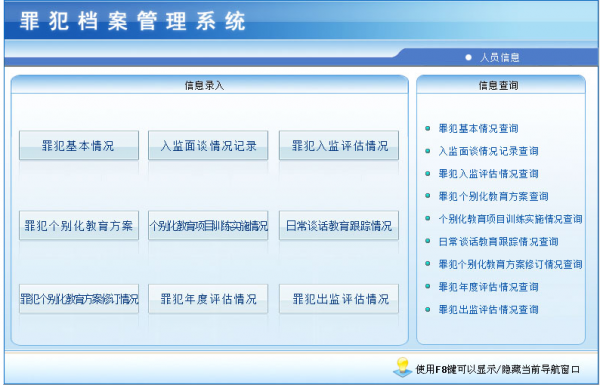Go to 个别化教育项目训练实施情况查询 link

pos(510,219)
